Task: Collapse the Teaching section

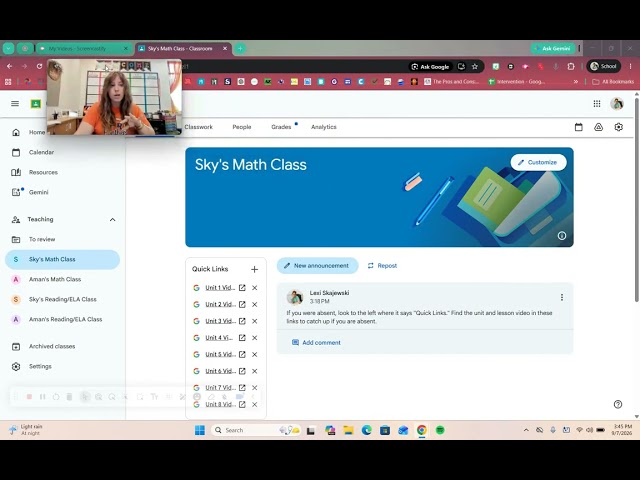Action: pos(112,220)
